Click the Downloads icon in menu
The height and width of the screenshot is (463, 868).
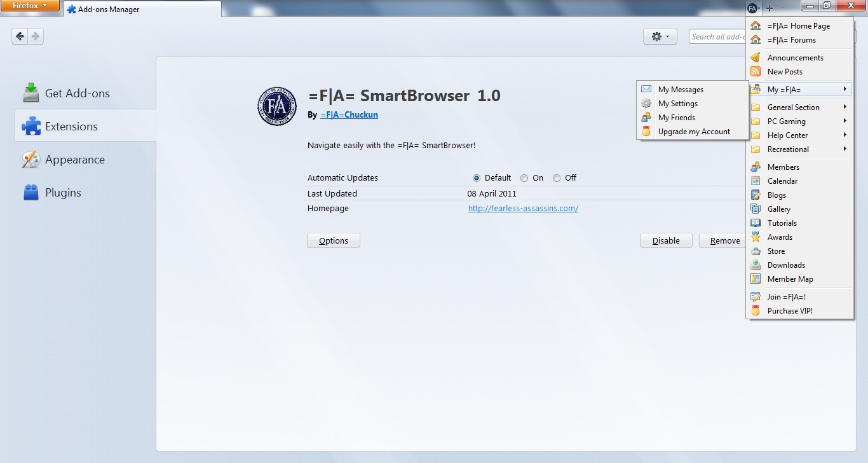tap(756, 265)
